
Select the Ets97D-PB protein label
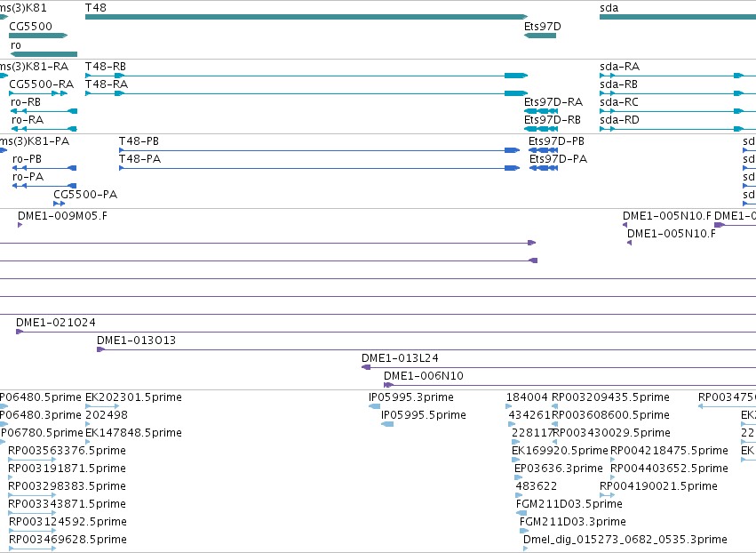[556, 140]
